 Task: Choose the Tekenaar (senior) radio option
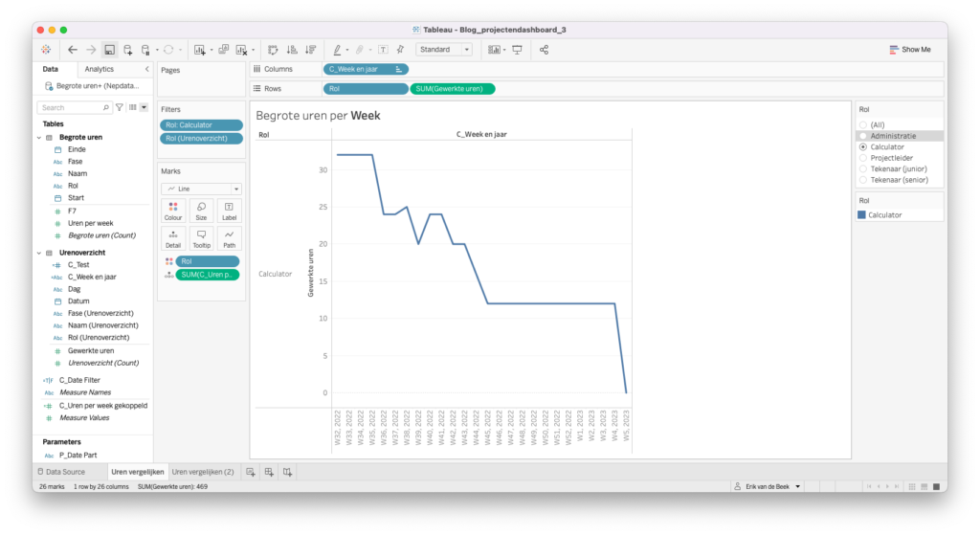tap(863, 179)
